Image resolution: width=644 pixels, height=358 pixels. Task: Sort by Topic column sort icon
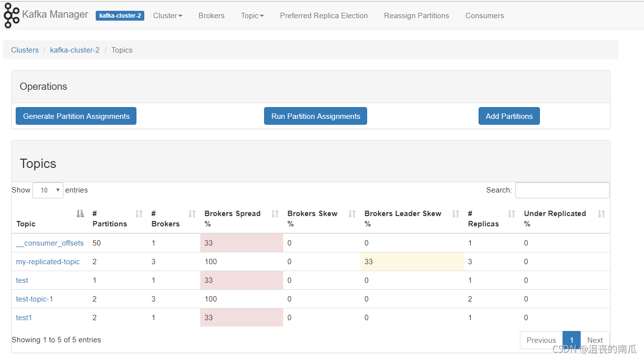pos(80,214)
